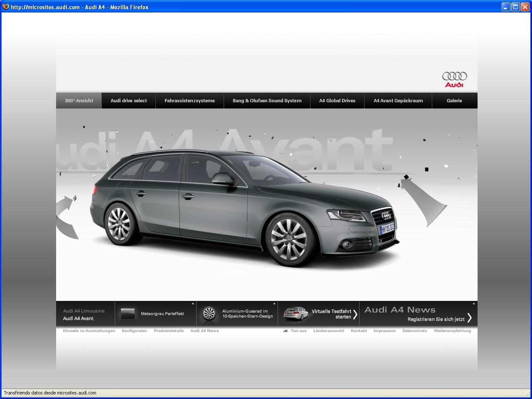532x399 pixels.
Task: Open the Weiterempfehlung link
Action: point(452,331)
